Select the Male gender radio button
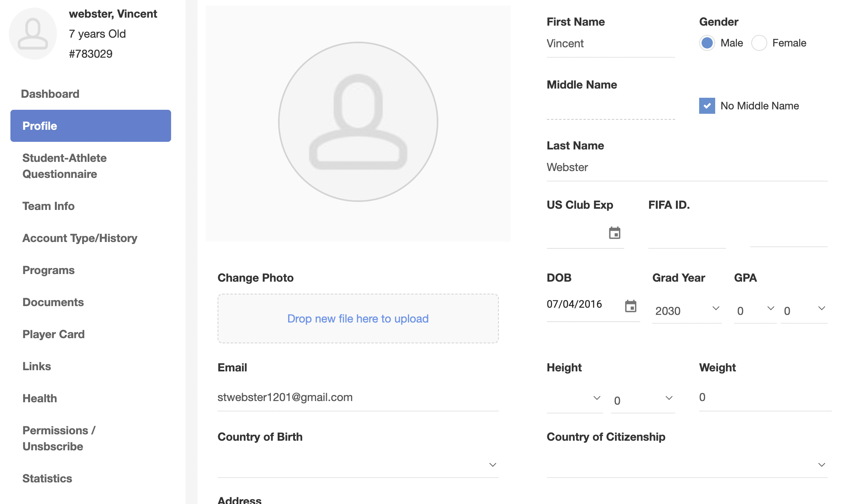 coord(707,43)
